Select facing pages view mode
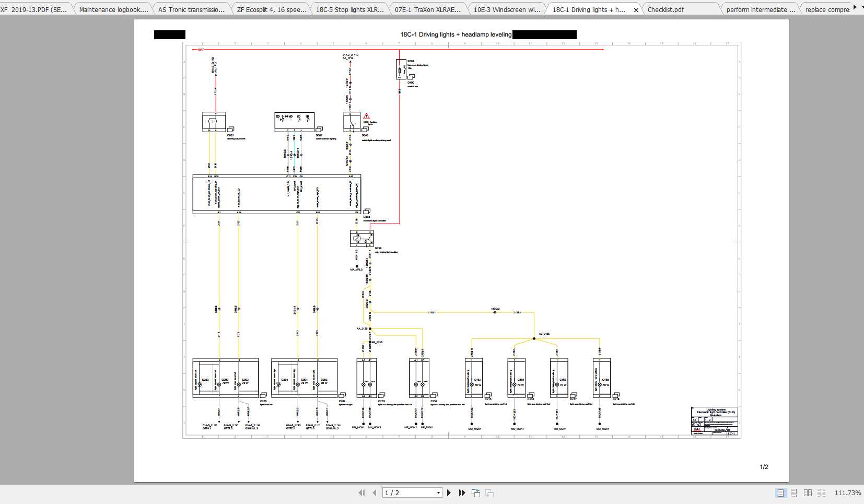The width and height of the screenshot is (864, 504). [809, 493]
